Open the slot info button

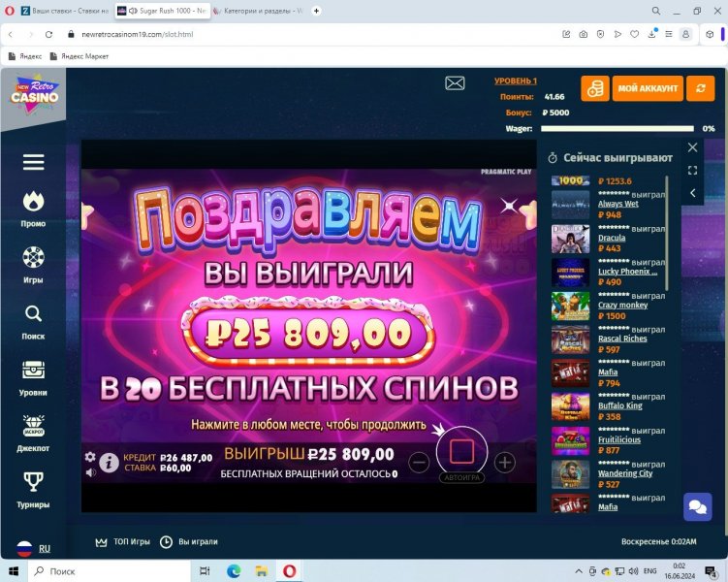(x=109, y=463)
